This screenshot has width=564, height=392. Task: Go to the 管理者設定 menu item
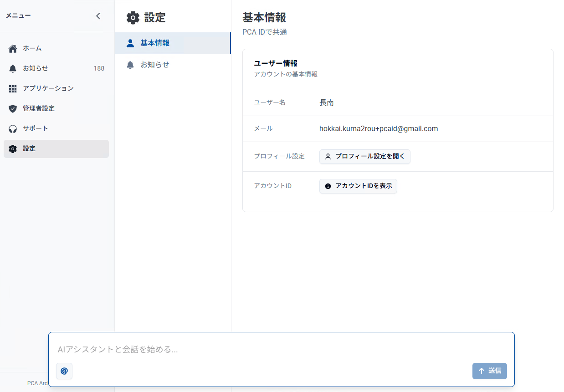click(39, 108)
